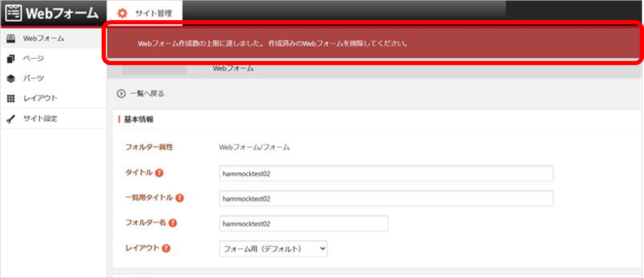Click the サイト設定 brush icon

[11, 119]
